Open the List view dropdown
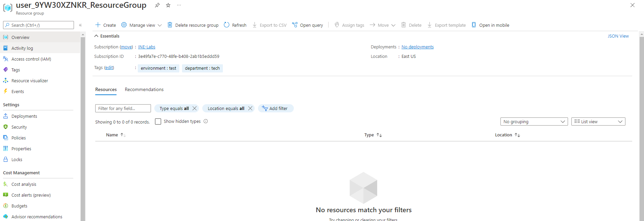This screenshot has width=644, height=221. 598,121
